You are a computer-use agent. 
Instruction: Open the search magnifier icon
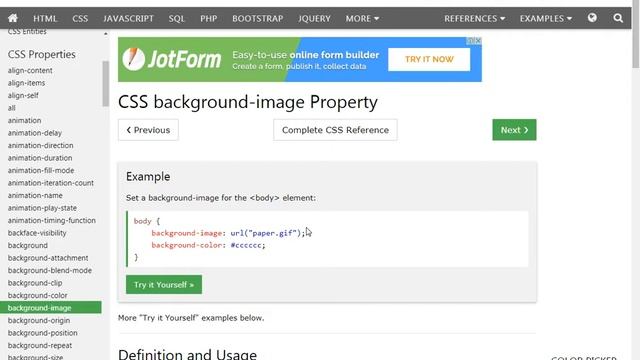click(x=618, y=18)
